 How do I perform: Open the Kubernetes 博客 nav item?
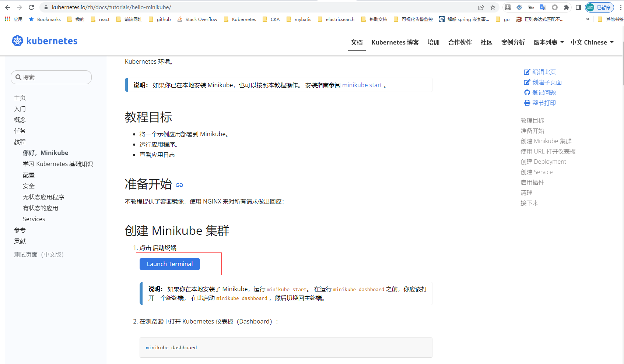(395, 42)
